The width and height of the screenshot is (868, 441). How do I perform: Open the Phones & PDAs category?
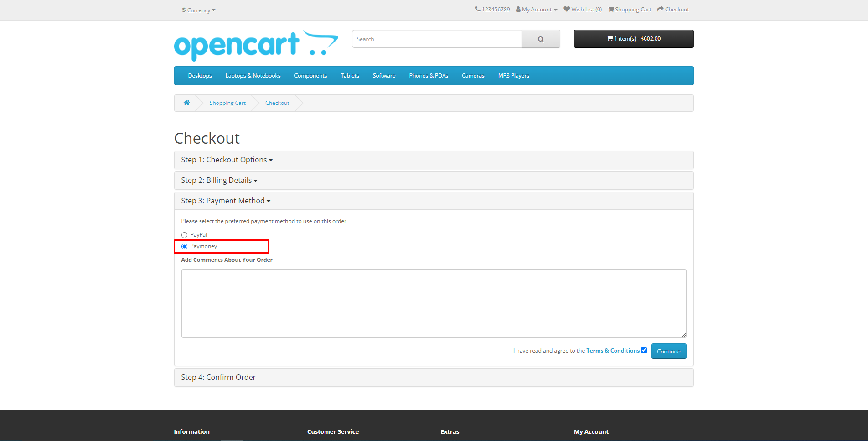click(428, 76)
